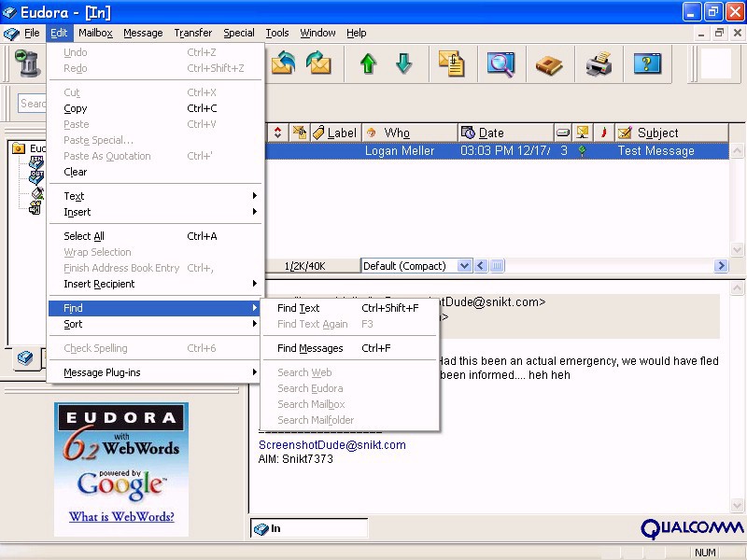Click the context Help question icon
The image size is (747, 560).
tap(647, 63)
